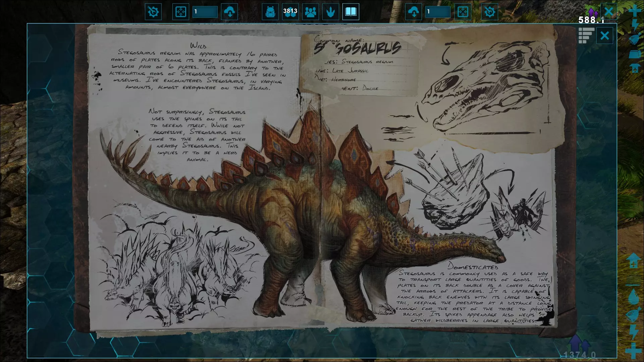Image resolution: width=644 pixels, height=362 pixels.
Task: Click the left inward-arrows square icon
Action: click(x=181, y=12)
